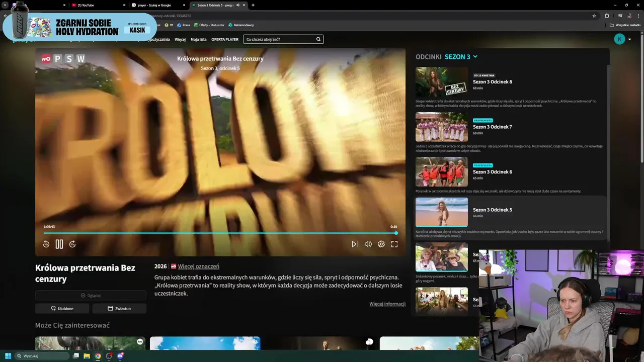Open the OFERTA PLAYER menu item

coord(225,39)
